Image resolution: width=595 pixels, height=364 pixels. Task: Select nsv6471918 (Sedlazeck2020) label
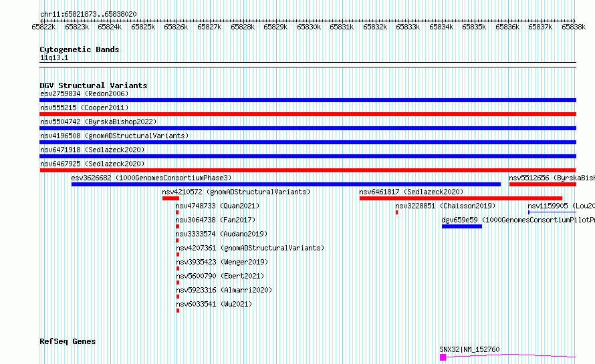pyautogui.click(x=92, y=150)
